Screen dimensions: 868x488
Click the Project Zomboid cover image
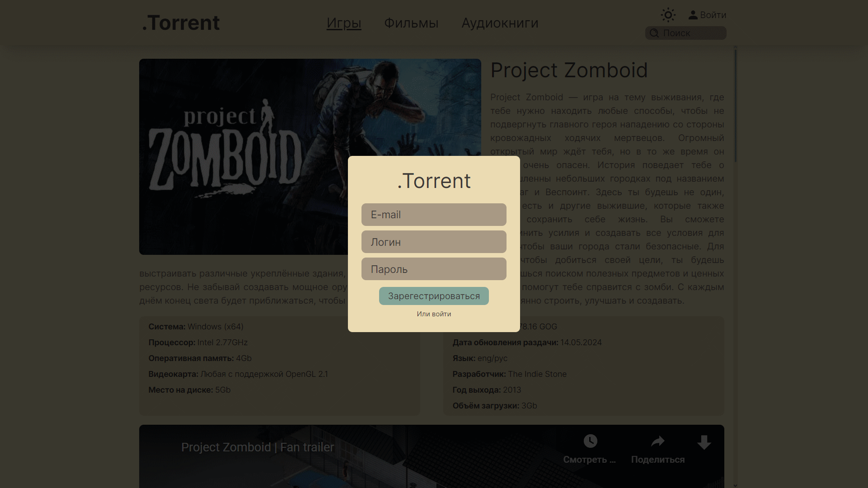[244, 156]
